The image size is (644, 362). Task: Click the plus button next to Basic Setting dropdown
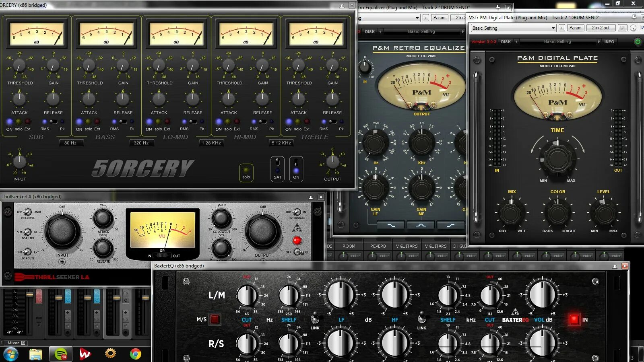point(562,28)
